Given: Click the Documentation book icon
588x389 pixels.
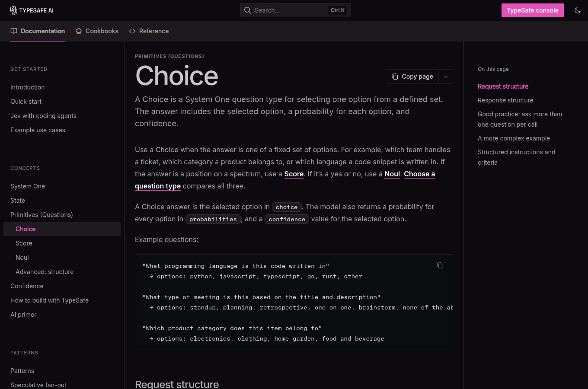Looking at the screenshot, I should point(14,31).
